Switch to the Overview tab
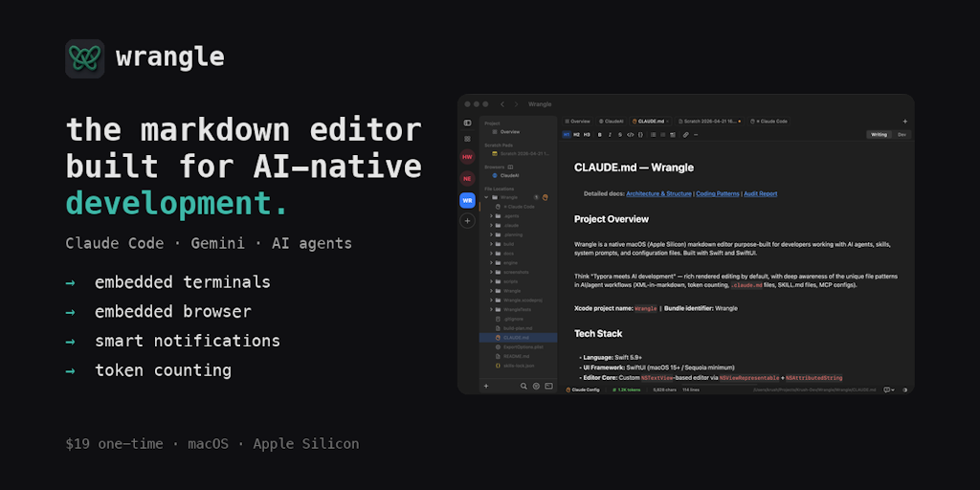 pyautogui.click(x=577, y=122)
